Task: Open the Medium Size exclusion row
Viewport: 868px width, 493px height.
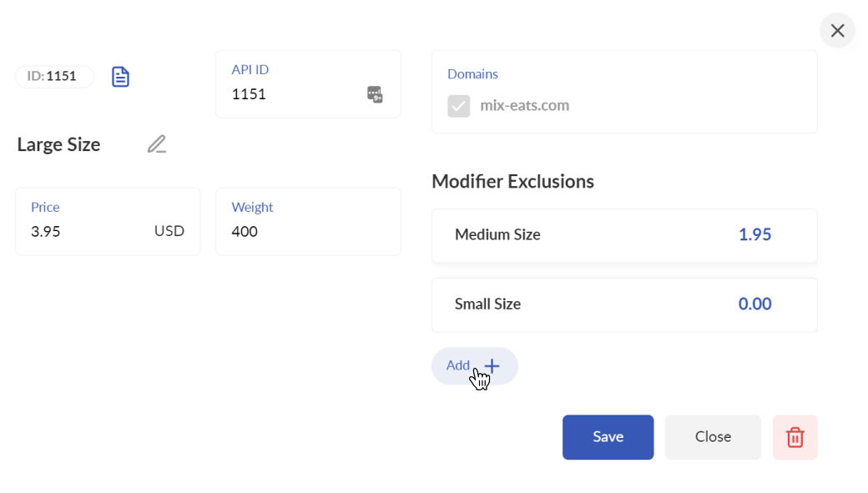Action: [624, 235]
